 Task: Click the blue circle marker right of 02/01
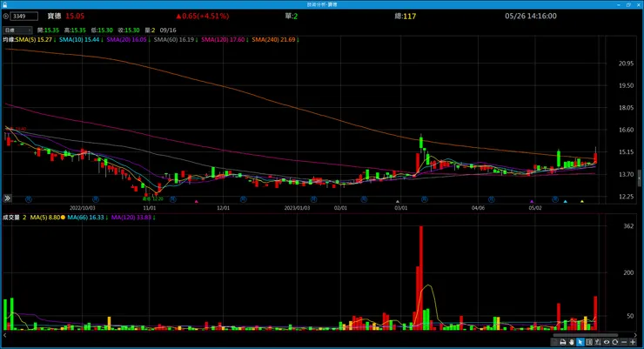tap(364, 199)
